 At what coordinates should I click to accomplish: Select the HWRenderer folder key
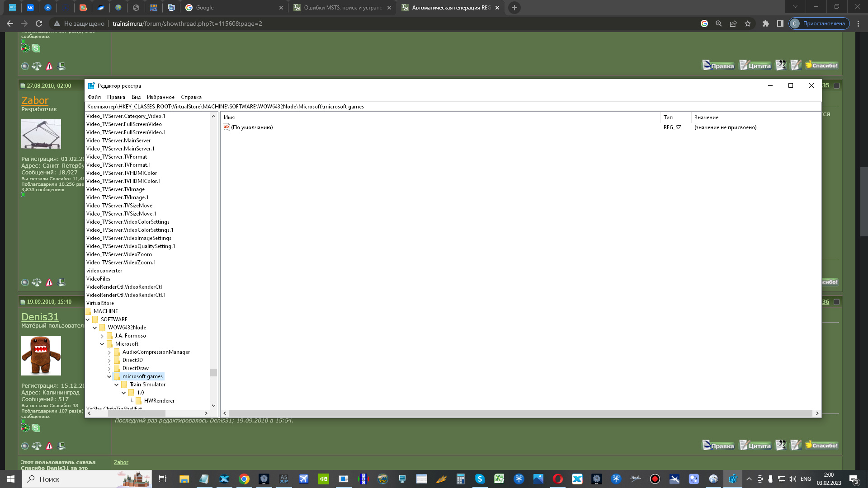(x=159, y=401)
